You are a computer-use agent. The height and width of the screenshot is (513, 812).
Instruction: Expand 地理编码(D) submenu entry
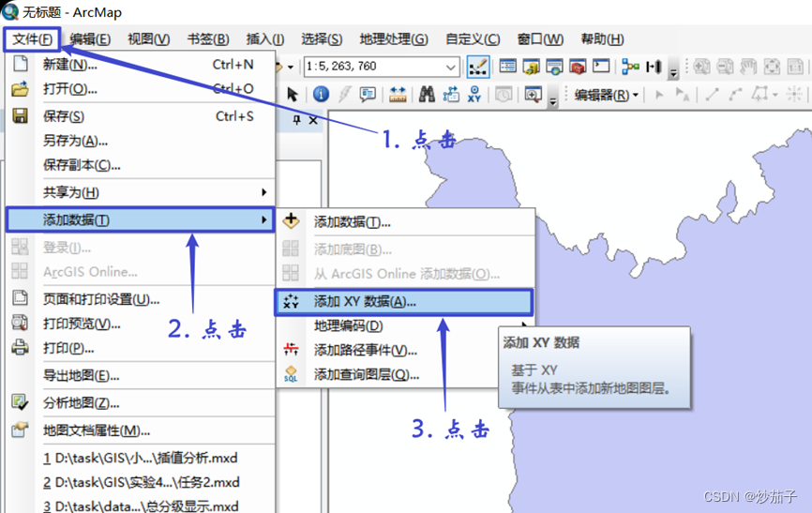(x=405, y=325)
